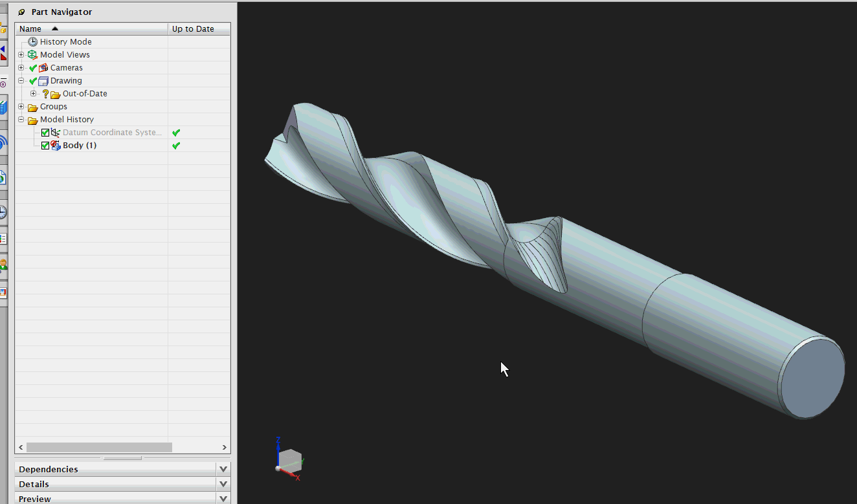Image resolution: width=857 pixels, height=504 pixels.
Task: Click the pin icon beside Part Navigator title
Action: (21, 12)
